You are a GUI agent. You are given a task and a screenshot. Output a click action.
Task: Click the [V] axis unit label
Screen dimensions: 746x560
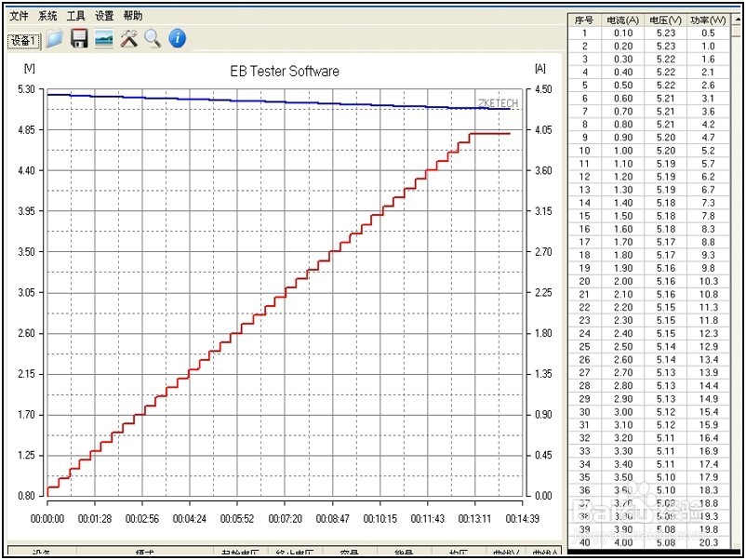(x=30, y=69)
